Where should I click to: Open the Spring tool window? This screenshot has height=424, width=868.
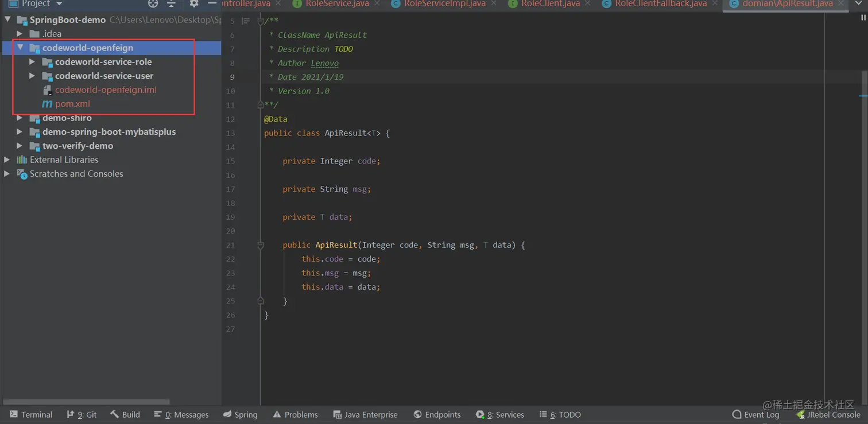(240, 414)
